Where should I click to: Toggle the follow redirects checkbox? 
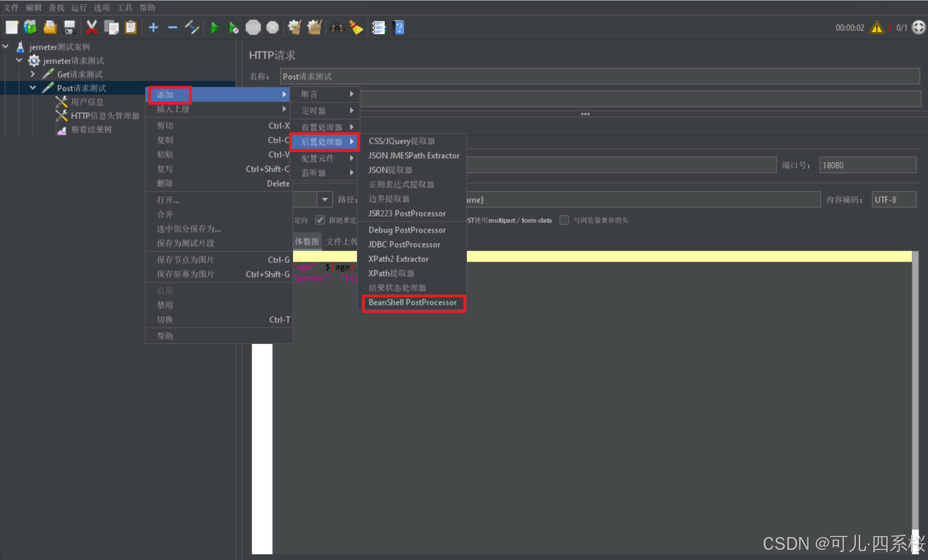coord(320,220)
